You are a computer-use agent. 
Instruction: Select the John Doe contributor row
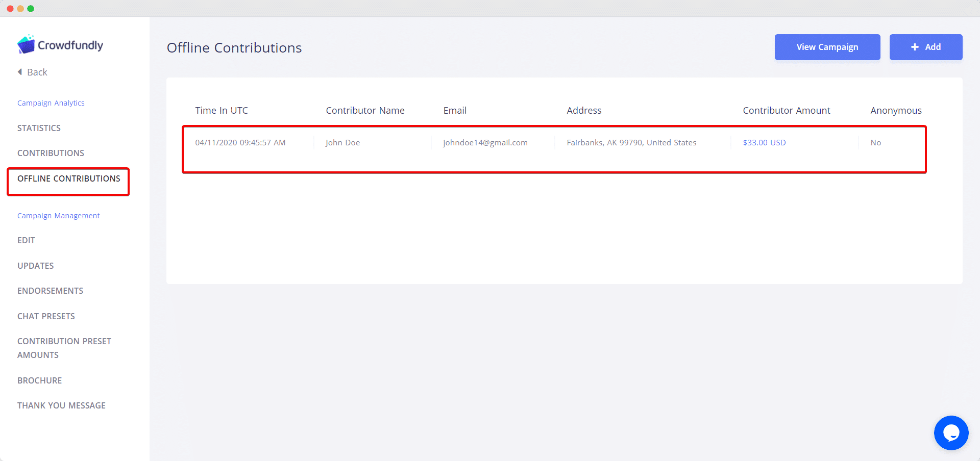pyautogui.click(x=554, y=149)
